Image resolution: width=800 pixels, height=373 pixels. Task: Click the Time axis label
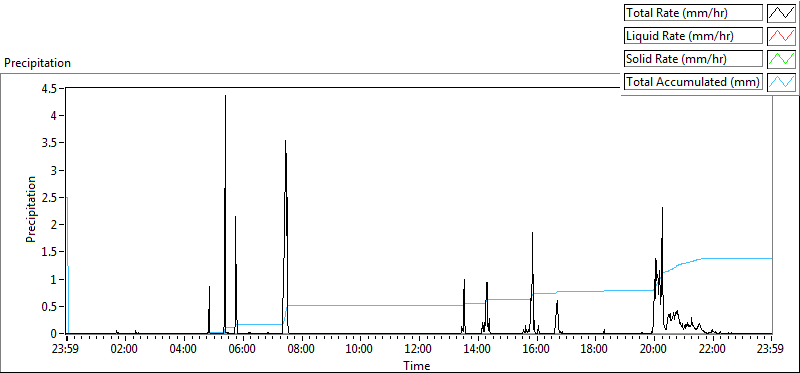417,365
